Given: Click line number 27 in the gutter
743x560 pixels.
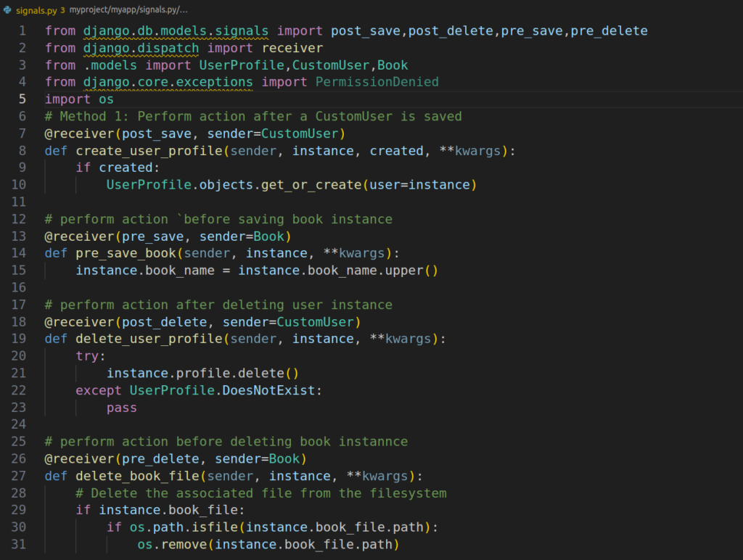Looking at the screenshot, I should (19, 476).
